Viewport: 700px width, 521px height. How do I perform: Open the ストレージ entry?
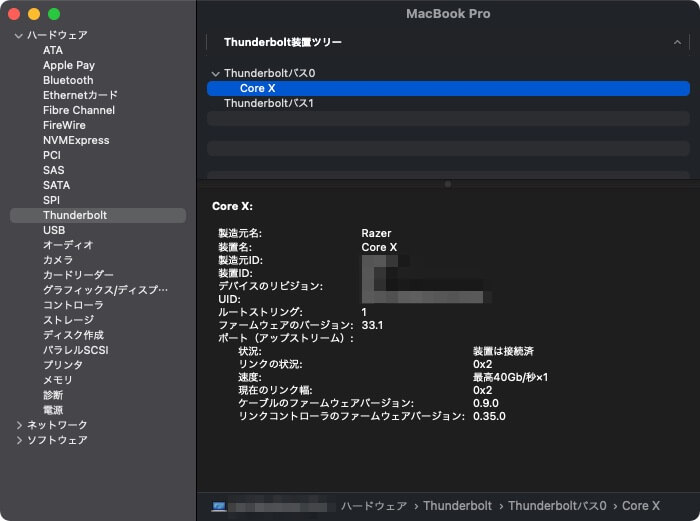[68, 320]
